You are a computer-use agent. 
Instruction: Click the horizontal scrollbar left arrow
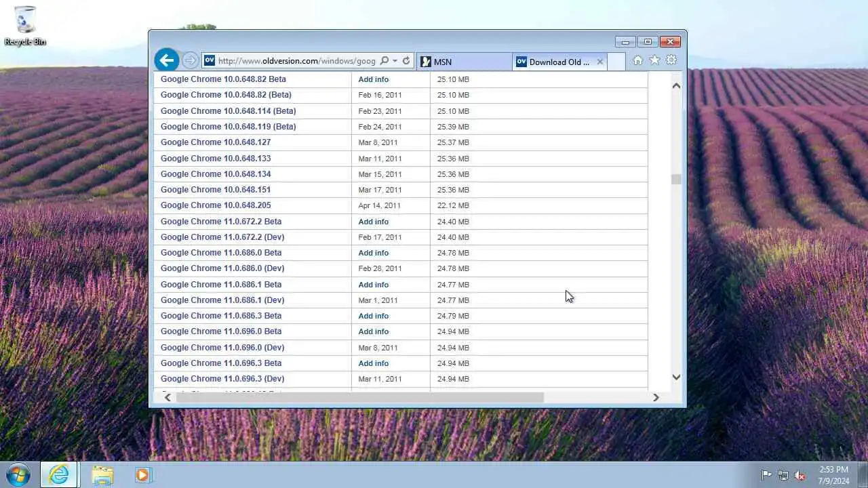click(167, 397)
